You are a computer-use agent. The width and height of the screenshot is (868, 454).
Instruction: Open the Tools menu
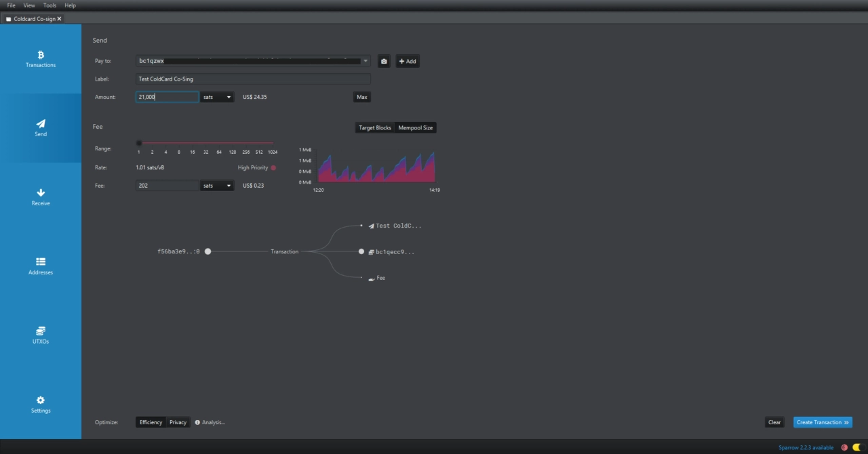coord(50,5)
